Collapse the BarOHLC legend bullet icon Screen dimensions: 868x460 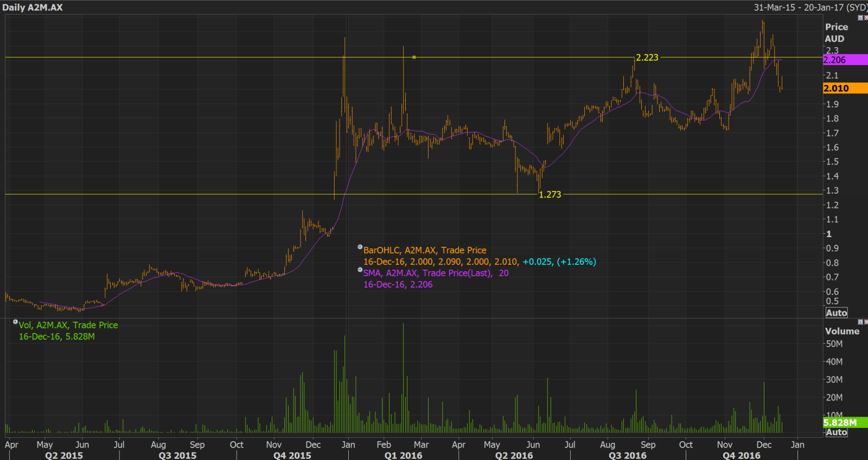tap(360, 247)
